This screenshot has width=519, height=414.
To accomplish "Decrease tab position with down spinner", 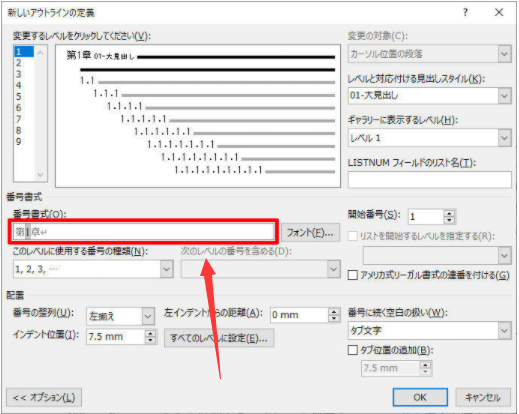I will pos(425,372).
